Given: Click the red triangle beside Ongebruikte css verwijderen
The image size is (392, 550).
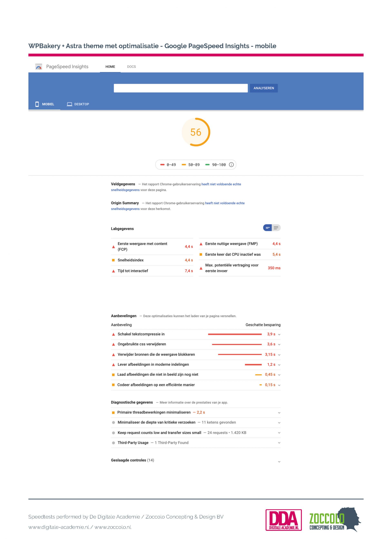Looking at the screenshot, I should click(x=114, y=344).
